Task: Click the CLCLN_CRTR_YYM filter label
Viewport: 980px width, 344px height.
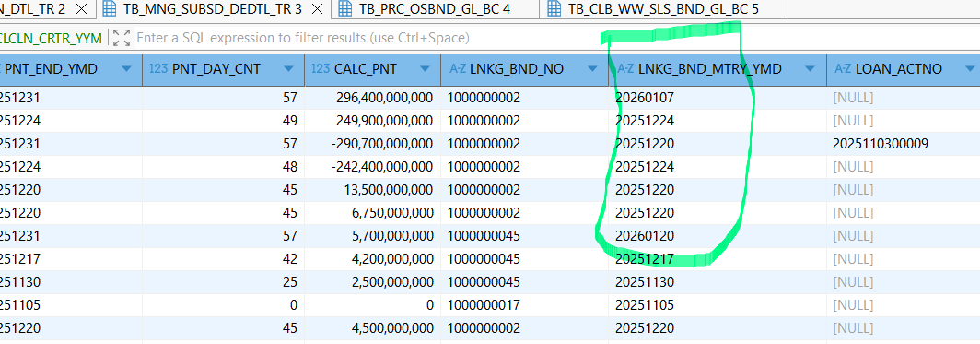Action: 52,38
